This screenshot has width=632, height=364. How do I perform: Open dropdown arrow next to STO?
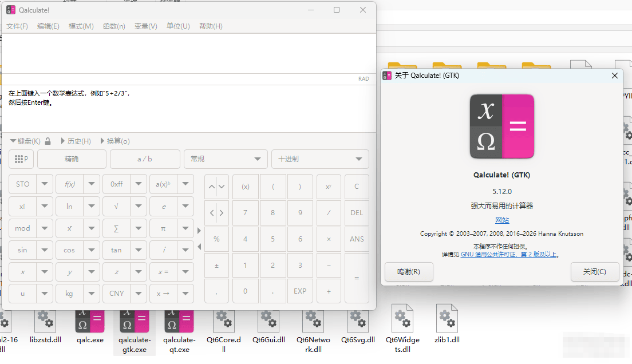pos(45,184)
